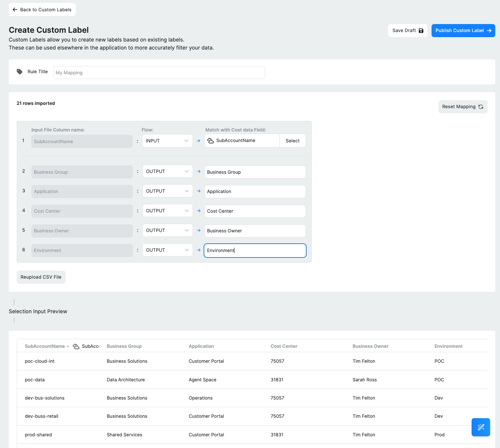Viewport: 500px width, 448px height.
Task: Click the tag icon beside Rule Title
Action: (20, 72)
